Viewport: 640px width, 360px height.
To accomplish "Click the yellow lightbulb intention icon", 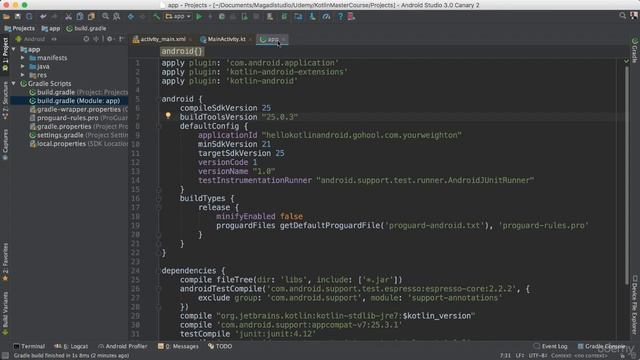I will [168, 116].
